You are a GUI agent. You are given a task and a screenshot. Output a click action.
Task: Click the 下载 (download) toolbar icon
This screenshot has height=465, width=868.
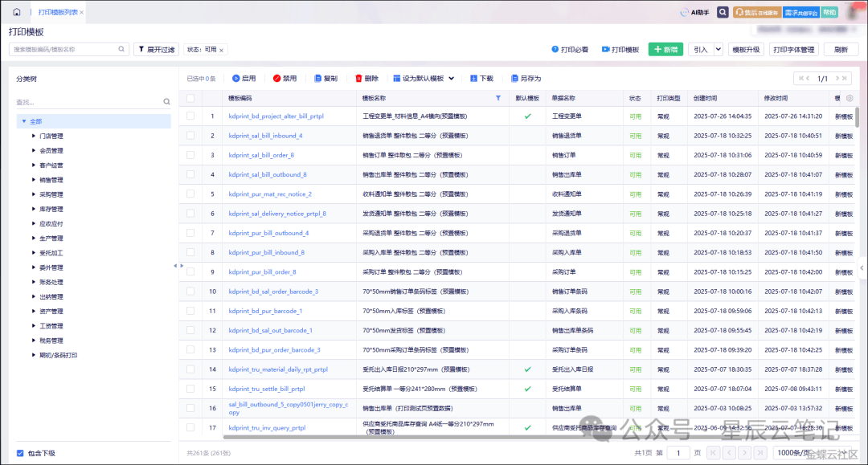pos(474,79)
